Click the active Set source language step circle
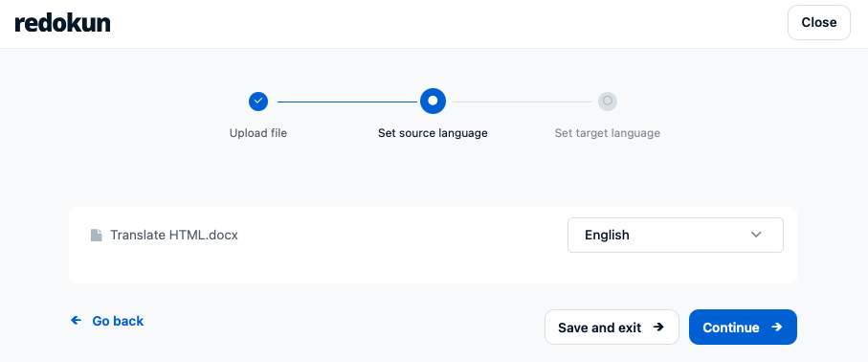Viewport: 868px width, 362px height. click(433, 101)
